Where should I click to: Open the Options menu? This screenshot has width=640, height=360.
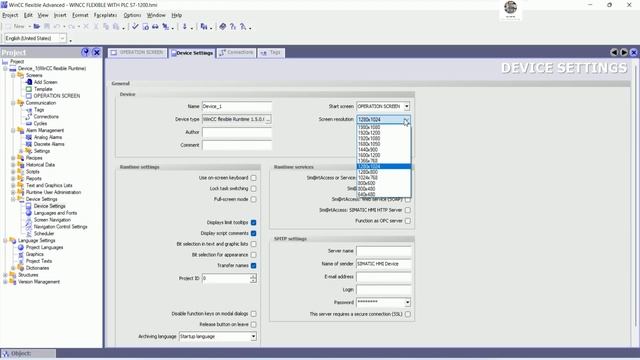pos(132,15)
